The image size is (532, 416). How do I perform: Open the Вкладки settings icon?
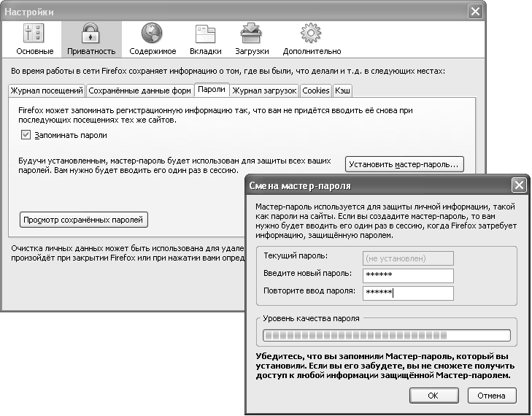click(x=204, y=34)
